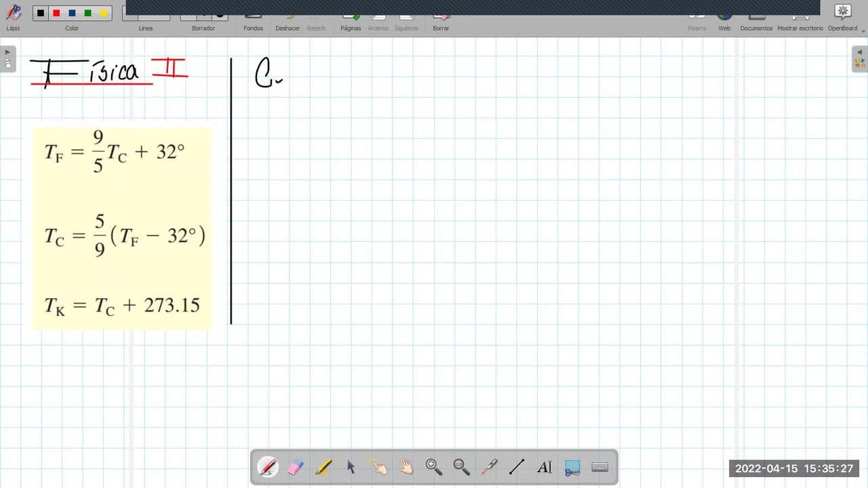Pick the red color swatch
Image resolution: width=868 pixels, height=488 pixels.
pyautogui.click(x=56, y=13)
